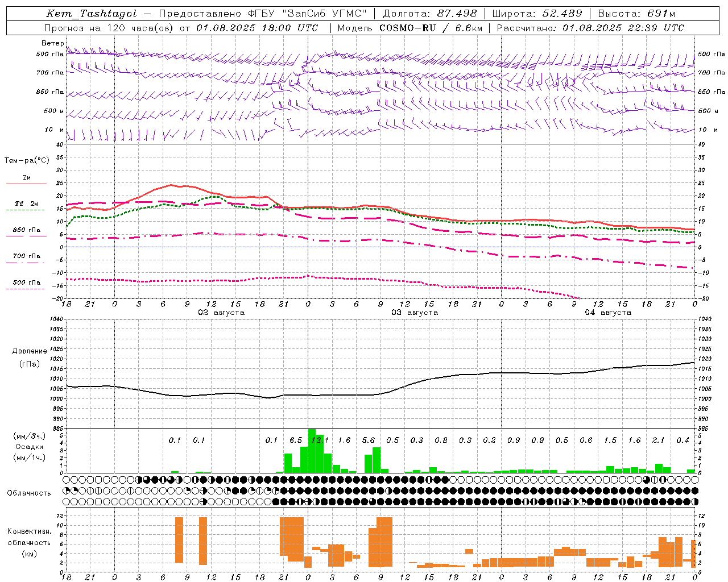The height and width of the screenshot is (582, 728).
Task: Click the station name Kem_Tashtagol in the header
Action: pyautogui.click(x=92, y=14)
